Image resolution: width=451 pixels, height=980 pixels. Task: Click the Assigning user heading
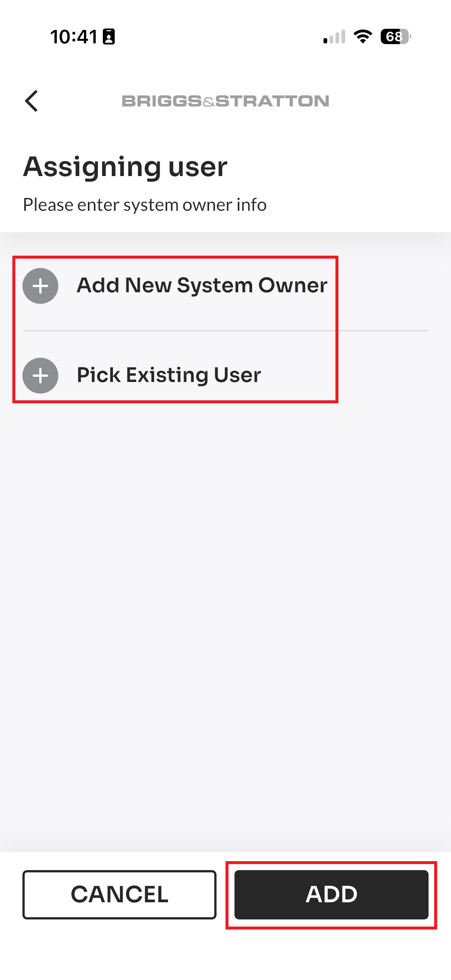tap(125, 167)
